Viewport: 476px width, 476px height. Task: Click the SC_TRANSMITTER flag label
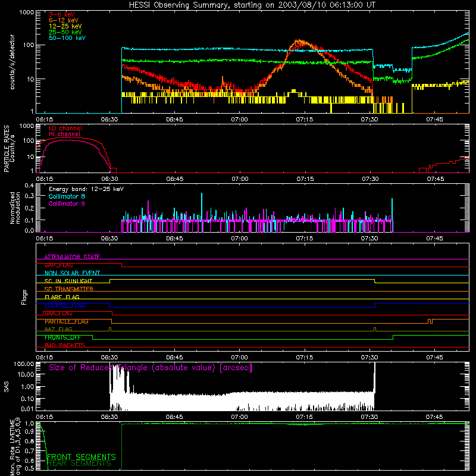(69, 289)
